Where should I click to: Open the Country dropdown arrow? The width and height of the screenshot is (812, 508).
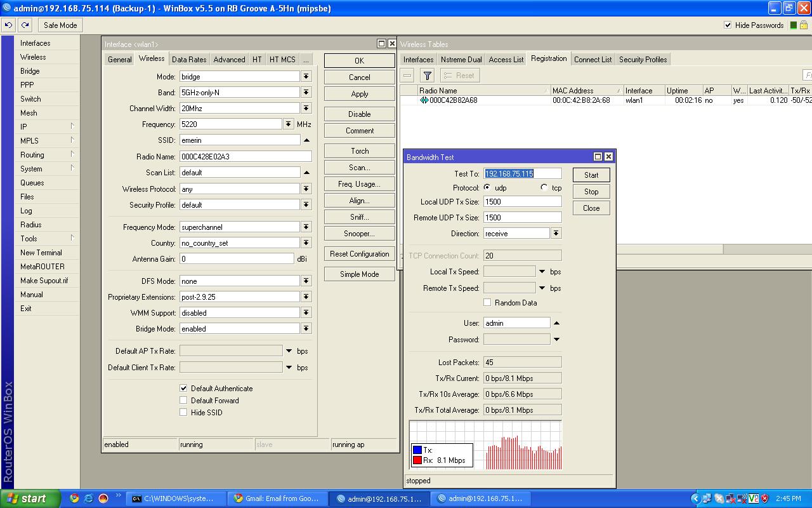[x=306, y=243]
